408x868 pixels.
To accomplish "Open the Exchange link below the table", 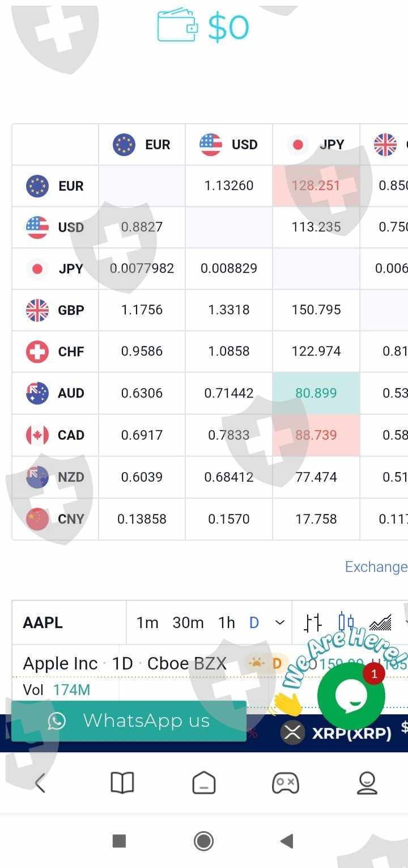I will [x=376, y=567].
